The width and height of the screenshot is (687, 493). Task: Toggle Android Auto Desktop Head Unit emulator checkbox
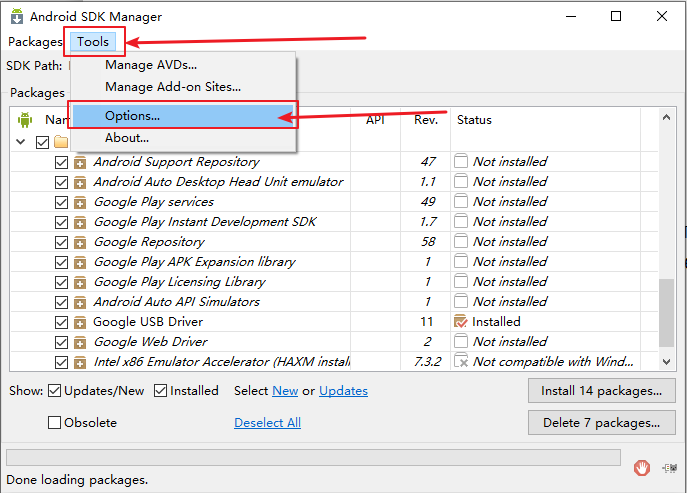61,182
